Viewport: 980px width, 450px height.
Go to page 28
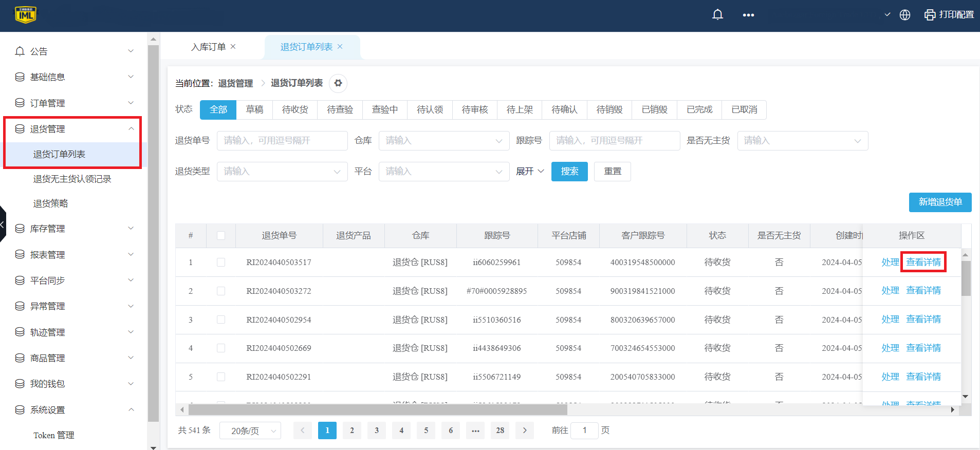point(500,430)
